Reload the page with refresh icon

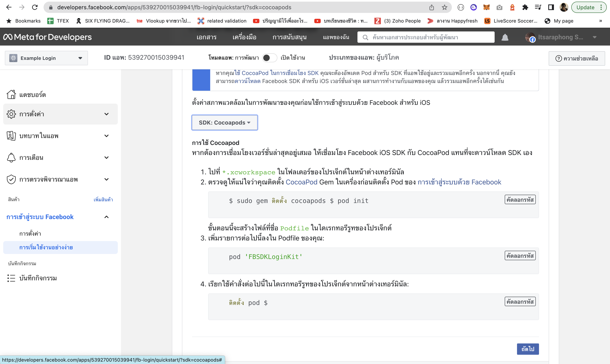35,7
